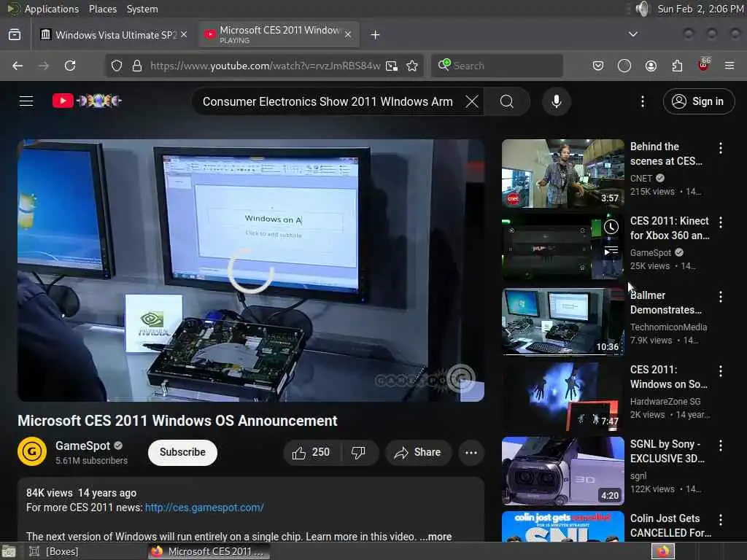Add Kinect for Xbox 360 video to queue
This screenshot has height=560, width=747.
tap(611, 251)
